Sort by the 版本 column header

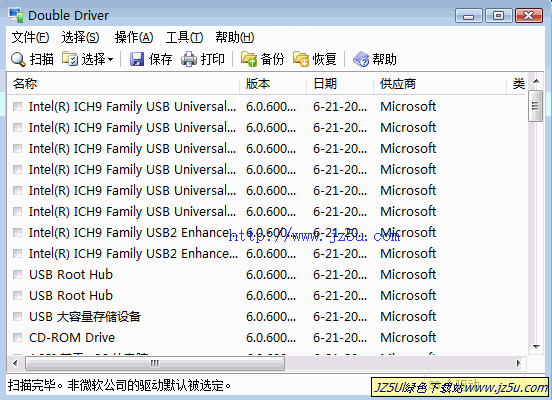[x=273, y=84]
